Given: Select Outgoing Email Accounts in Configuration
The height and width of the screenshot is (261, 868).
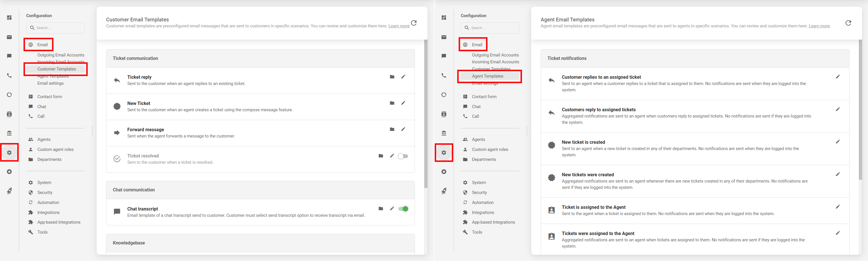Looking at the screenshot, I should pyautogui.click(x=61, y=55).
